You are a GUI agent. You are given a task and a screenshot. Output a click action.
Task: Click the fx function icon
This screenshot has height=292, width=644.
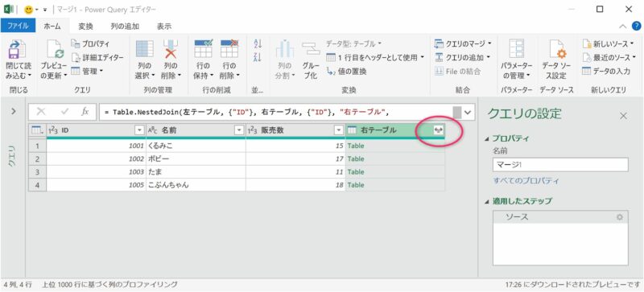pyautogui.click(x=85, y=112)
